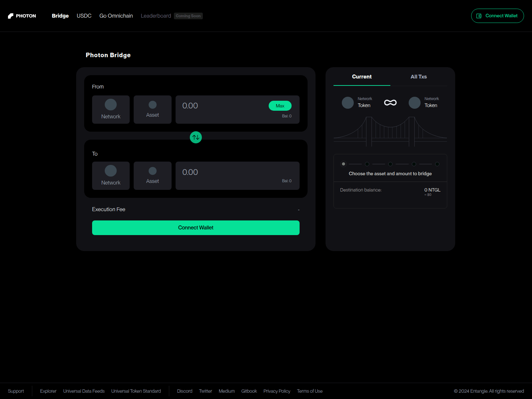Screen dimensions: 532x399
Task: Open the Terms of Use link
Action: (310, 391)
